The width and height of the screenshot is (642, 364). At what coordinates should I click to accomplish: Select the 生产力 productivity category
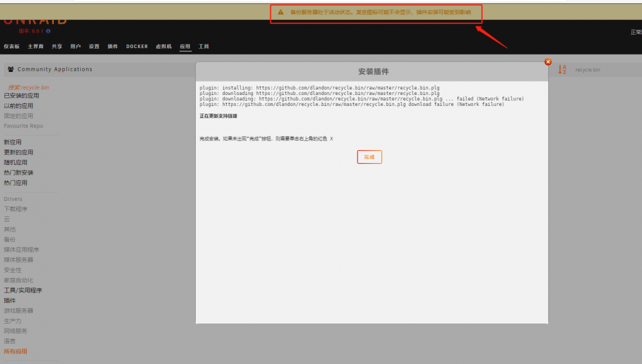tap(13, 321)
